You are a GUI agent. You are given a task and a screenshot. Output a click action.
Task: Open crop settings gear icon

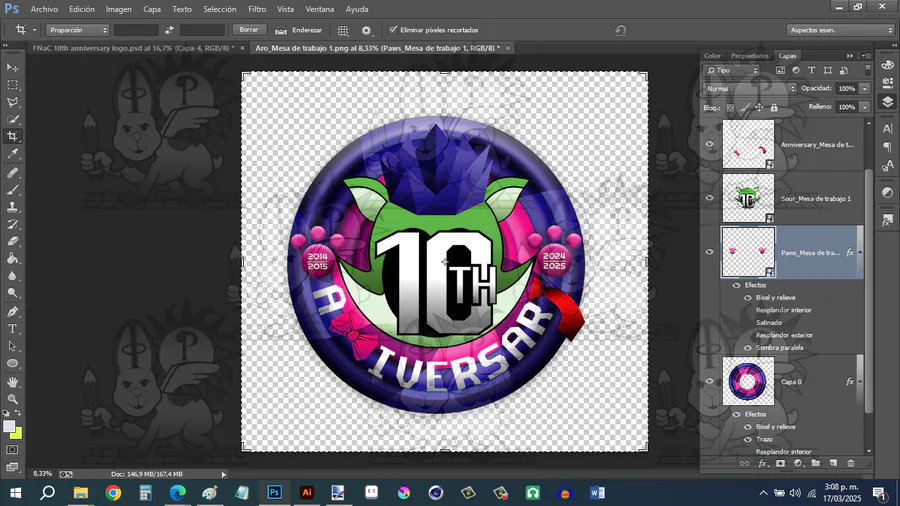pos(366,30)
